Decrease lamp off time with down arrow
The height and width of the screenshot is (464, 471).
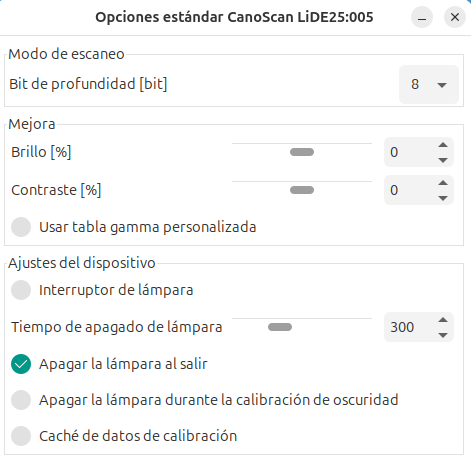tap(443, 335)
